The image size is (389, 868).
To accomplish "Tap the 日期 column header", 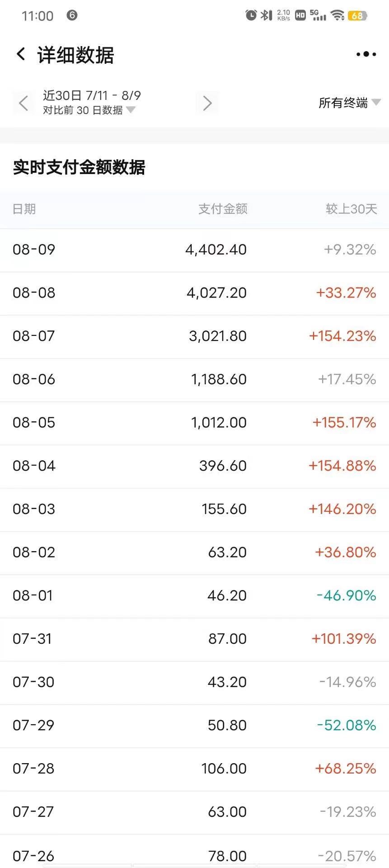I will [24, 209].
